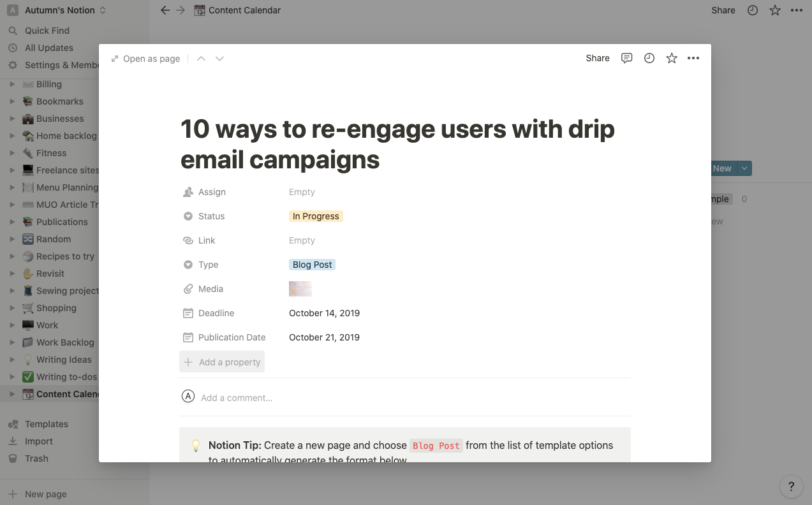Click the October 14, 2019 deadline value
Screen dimensions: 812x505
point(324,313)
